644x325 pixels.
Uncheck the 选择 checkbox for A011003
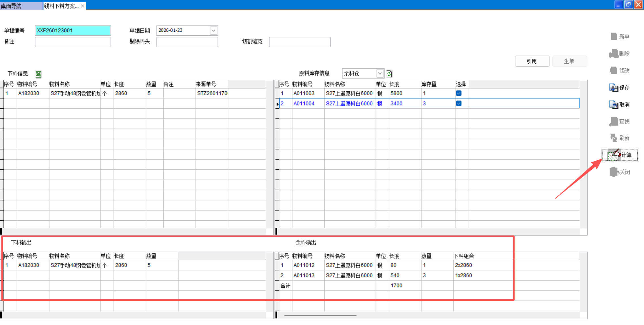tap(459, 93)
